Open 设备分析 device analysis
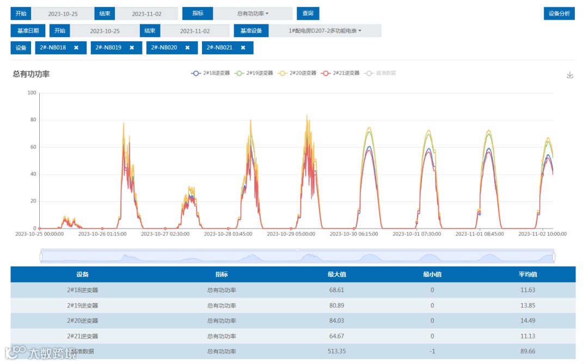Viewport: 588px width, 364px height. pyautogui.click(x=559, y=14)
